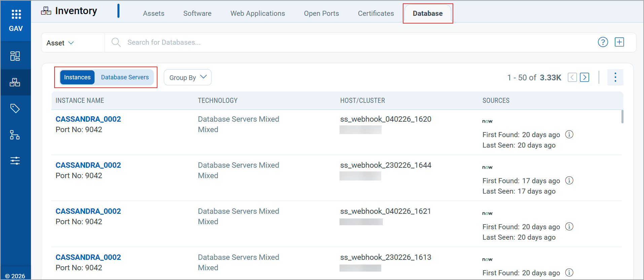Open CASSANDRA_0002 instance on ss_webhook_040226_1620

coord(88,119)
